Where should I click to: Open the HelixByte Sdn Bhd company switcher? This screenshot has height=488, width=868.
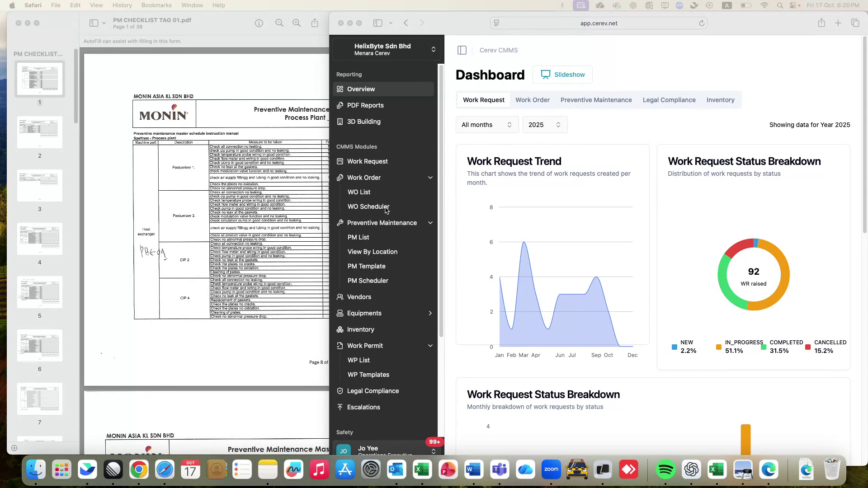(387, 49)
